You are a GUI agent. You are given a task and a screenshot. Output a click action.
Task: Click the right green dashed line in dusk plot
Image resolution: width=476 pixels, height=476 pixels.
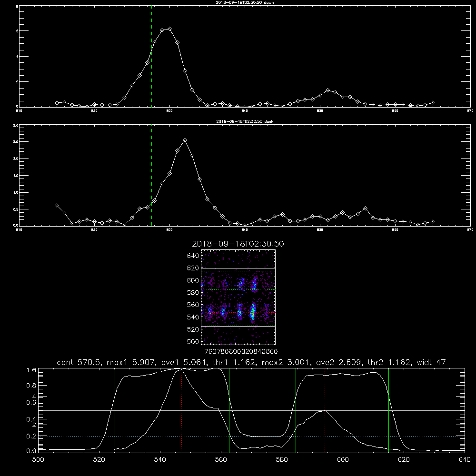(263, 175)
